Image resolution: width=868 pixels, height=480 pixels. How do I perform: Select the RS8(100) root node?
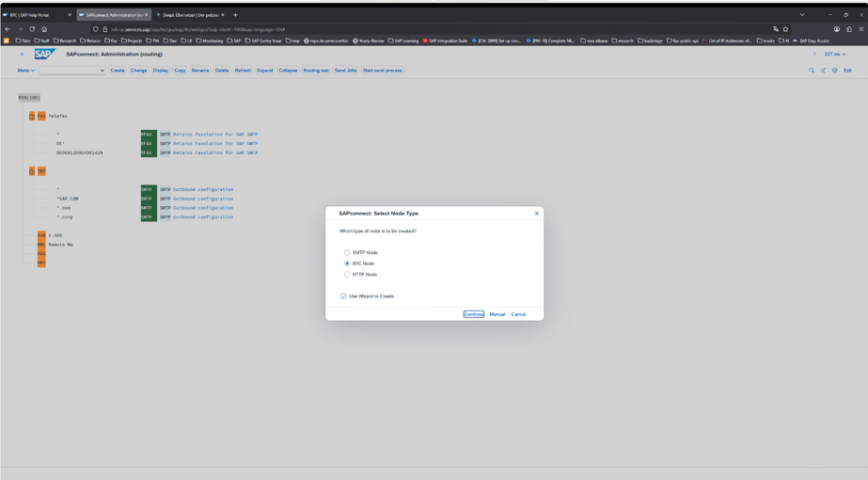coord(29,98)
